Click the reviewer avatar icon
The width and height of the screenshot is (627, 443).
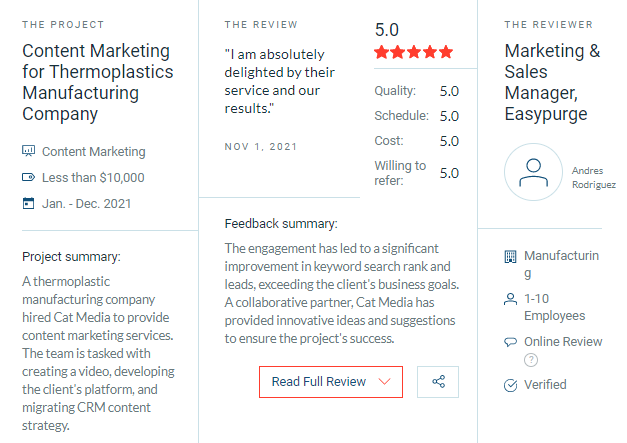533,172
